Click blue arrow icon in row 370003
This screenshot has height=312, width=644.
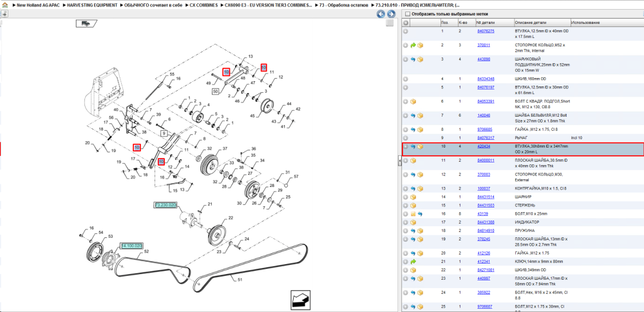click(x=413, y=174)
